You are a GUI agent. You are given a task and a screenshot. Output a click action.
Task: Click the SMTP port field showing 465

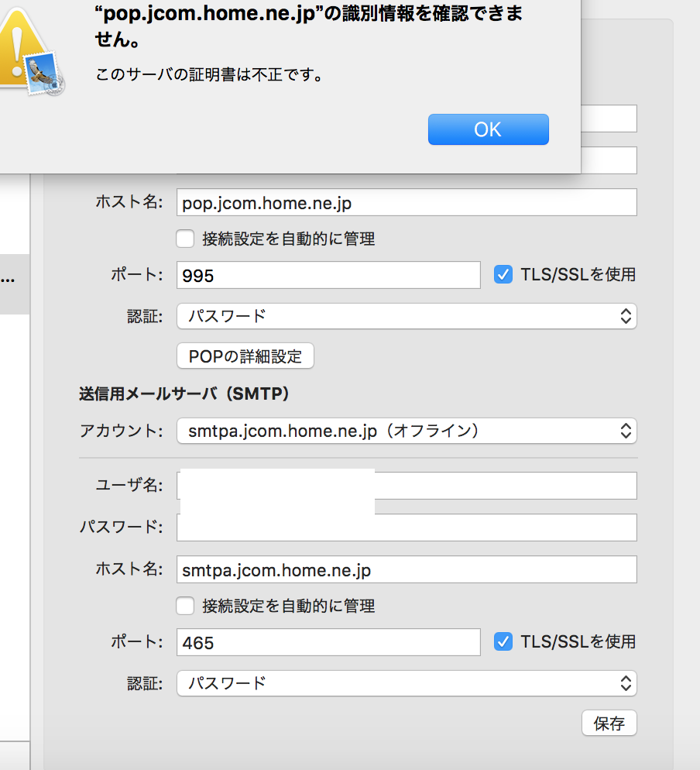(328, 642)
